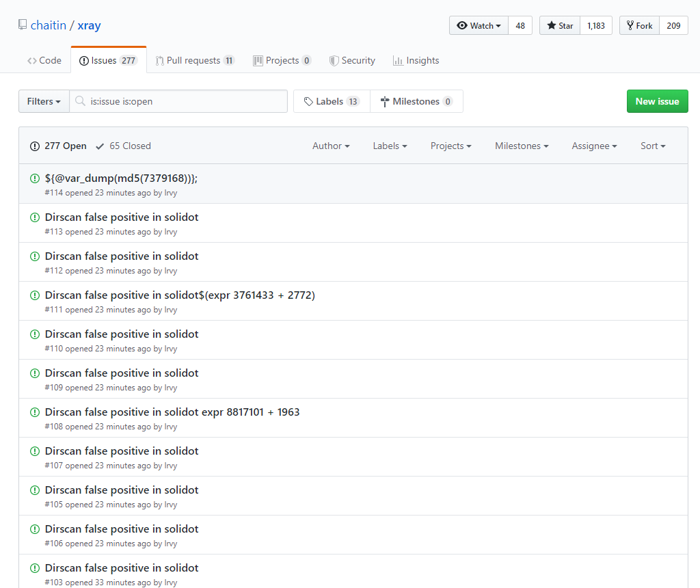Screen dimensions: 700x588
Task: Open issue #107 Dirscan false positive title
Action: pos(122,451)
